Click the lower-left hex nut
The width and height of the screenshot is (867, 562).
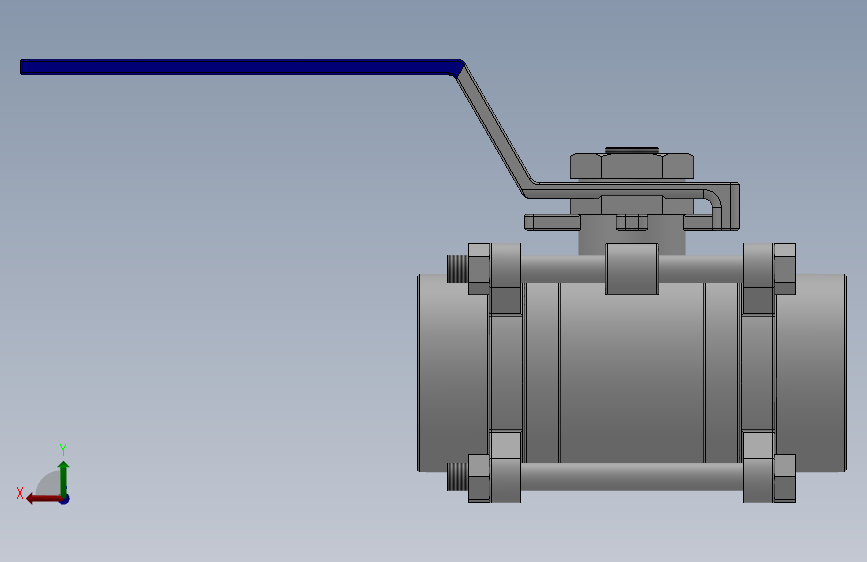[479, 478]
